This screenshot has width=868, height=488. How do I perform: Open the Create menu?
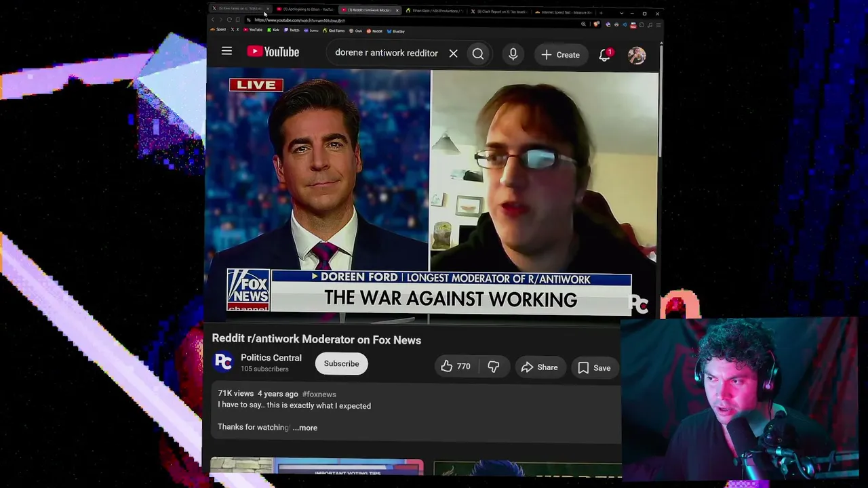(x=560, y=55)
